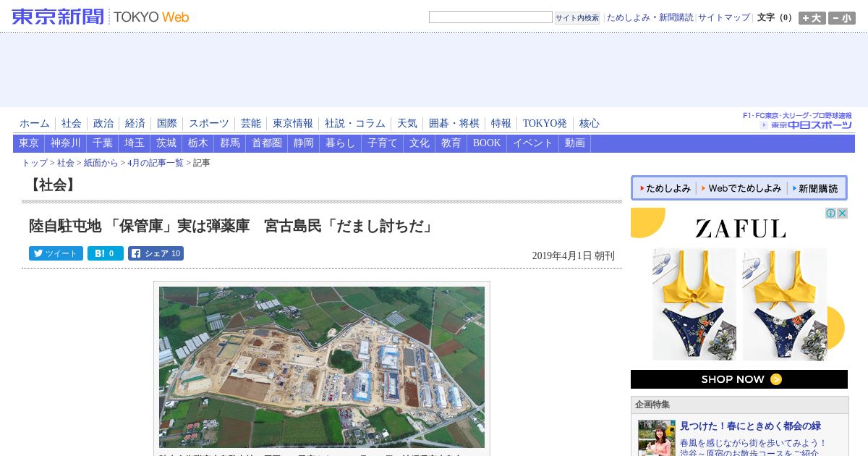Image resolution: width=868 pixels, height=456 pixels.
Task: Click the 企画特集 woman thumbnail
Action: pyautogui.click(x=656, y=438)
